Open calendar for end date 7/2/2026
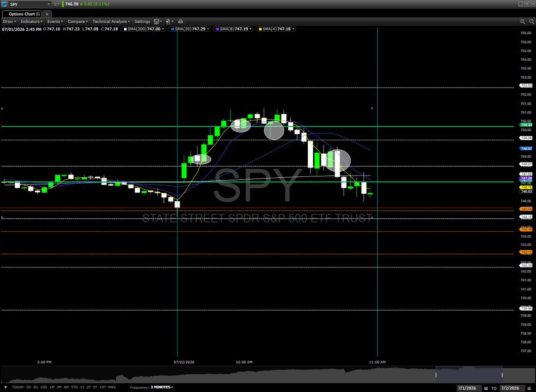 [x=530, y=388]
